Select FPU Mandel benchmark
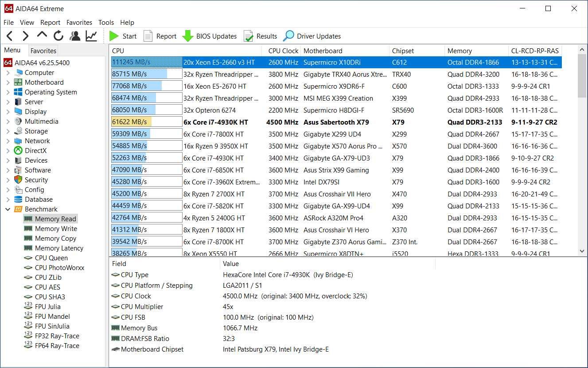Screen dimensions: 588x368 [47, 316]
